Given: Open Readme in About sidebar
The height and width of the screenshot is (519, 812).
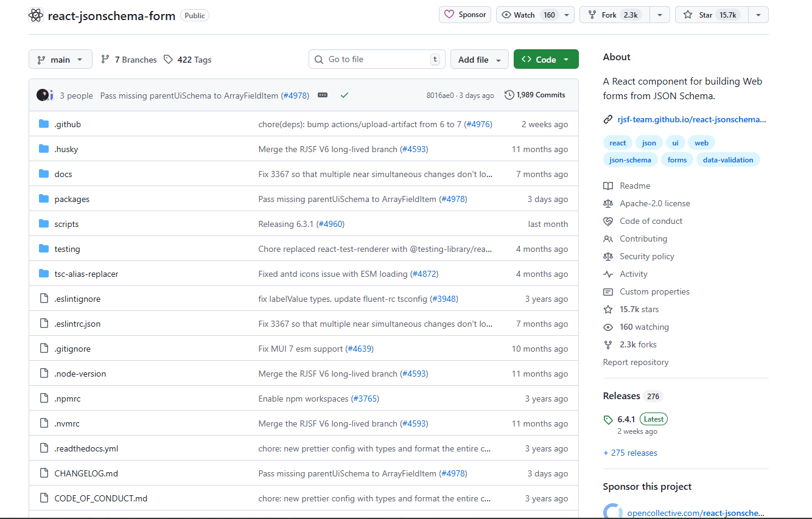Looking at the screenshot, I should point(635,186).
